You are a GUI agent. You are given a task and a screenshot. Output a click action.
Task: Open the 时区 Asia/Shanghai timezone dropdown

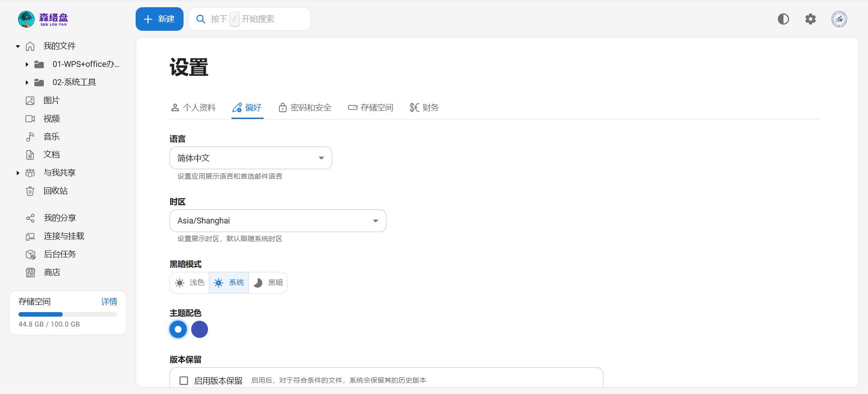278,221
